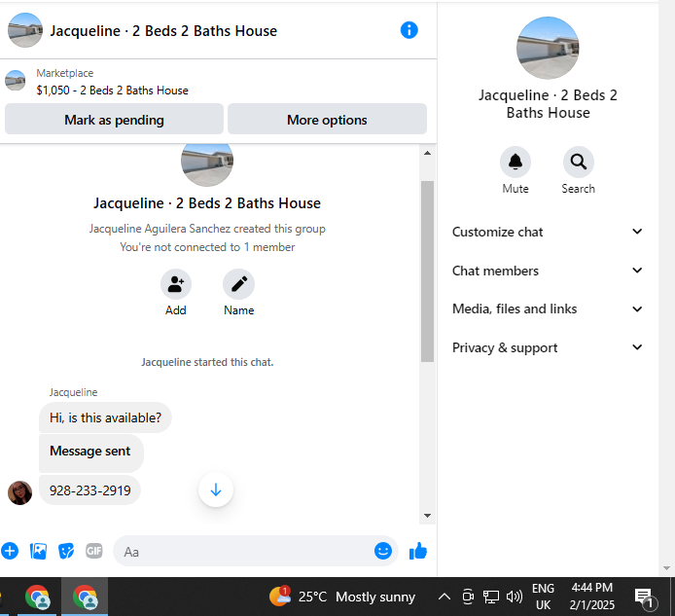Open the Meet Now camera tray icon
Screen dimensions: 675x616
(x=468, y=597)
